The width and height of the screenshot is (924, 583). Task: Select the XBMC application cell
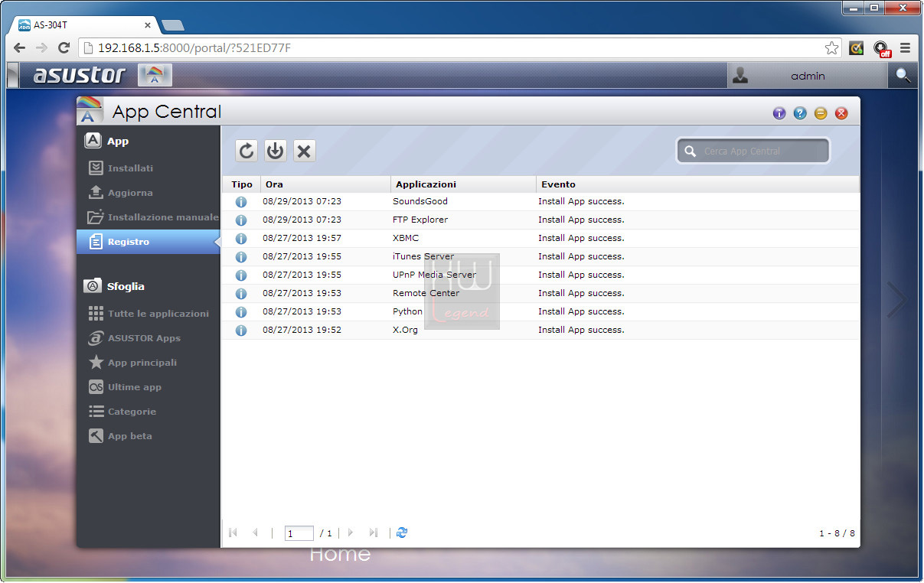(406, 238)
